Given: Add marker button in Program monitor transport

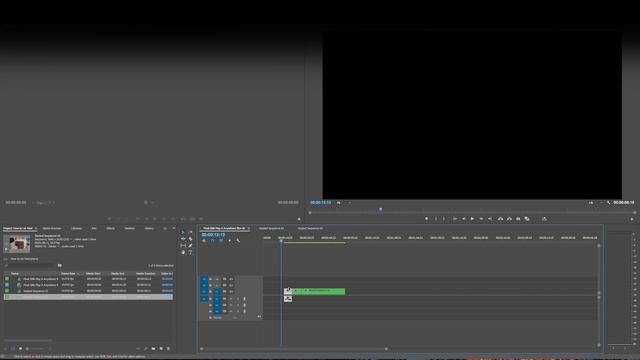Looking at the screenshot, I should pyautogui.click(x=427, y=219).
